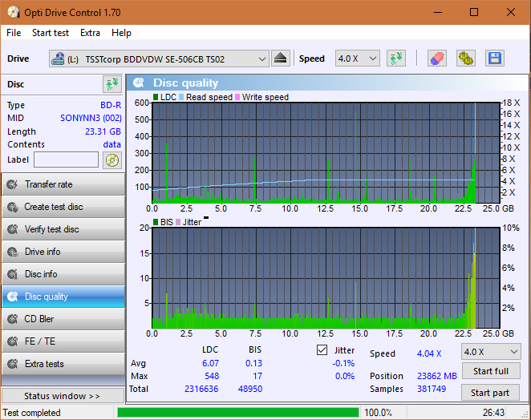This screenshot has height=420, width=531.
Task: Open the lower 4.0 X speed dropdown
Action: tap(491, 352)
